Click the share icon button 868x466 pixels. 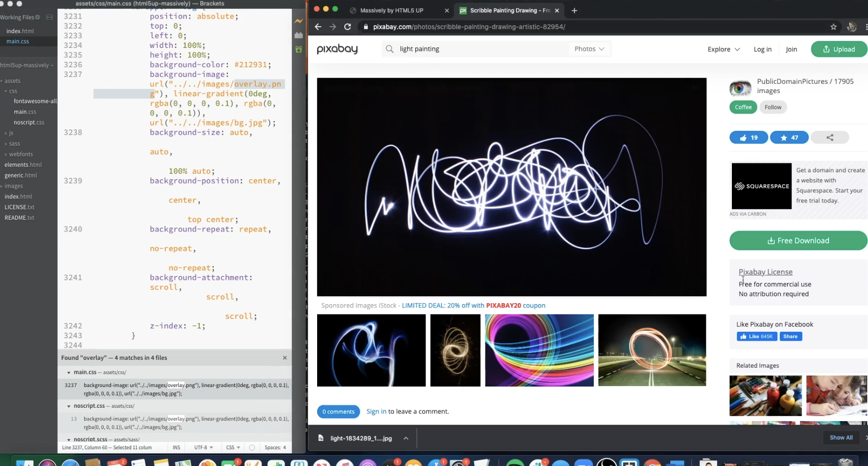(830, 138)
